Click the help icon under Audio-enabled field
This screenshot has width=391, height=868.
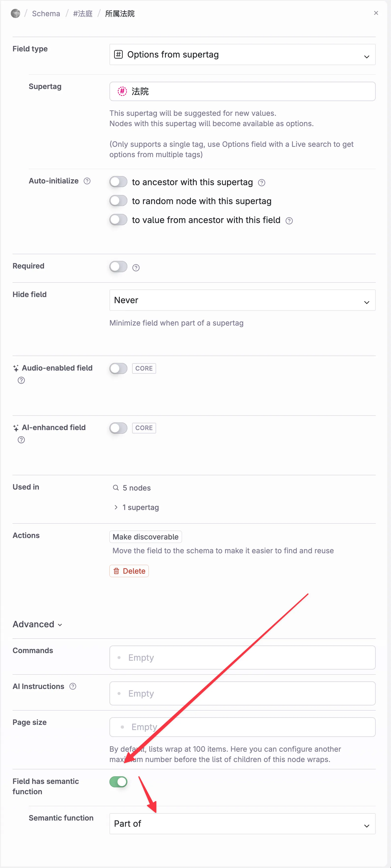pos(21,380)
